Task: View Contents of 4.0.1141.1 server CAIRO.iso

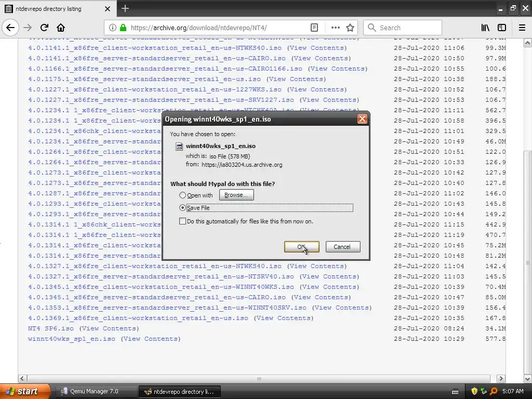Action: [x=321, y=58]
